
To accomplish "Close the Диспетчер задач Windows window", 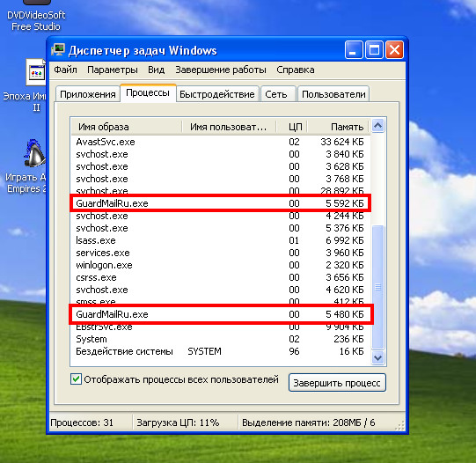I will click(x=394, y=50).
